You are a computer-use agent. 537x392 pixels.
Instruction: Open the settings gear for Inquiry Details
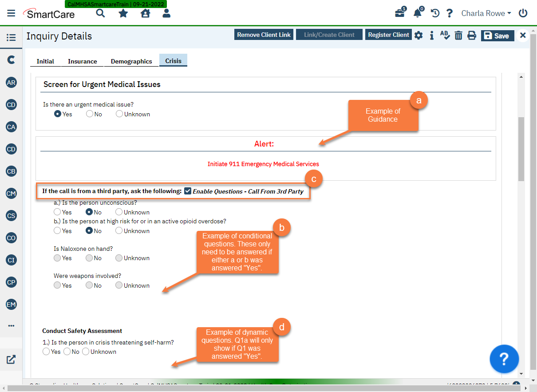point(419,35)
